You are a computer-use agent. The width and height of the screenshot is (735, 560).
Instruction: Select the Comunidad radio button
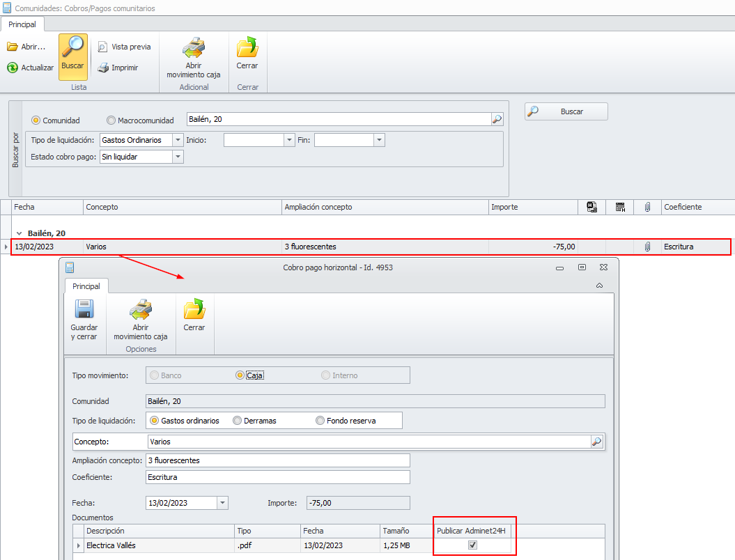coord(36,120)
